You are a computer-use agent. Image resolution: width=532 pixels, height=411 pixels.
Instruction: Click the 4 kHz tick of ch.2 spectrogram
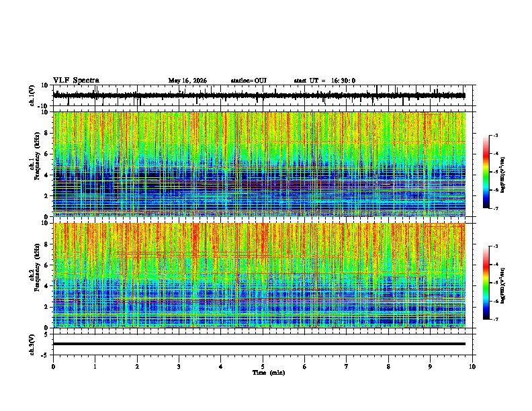click(47, 286)
